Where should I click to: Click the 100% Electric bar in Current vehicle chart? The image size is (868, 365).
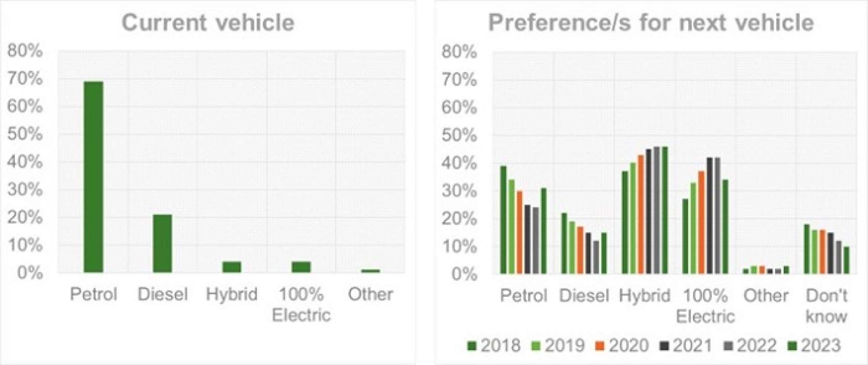pos(301,267)
